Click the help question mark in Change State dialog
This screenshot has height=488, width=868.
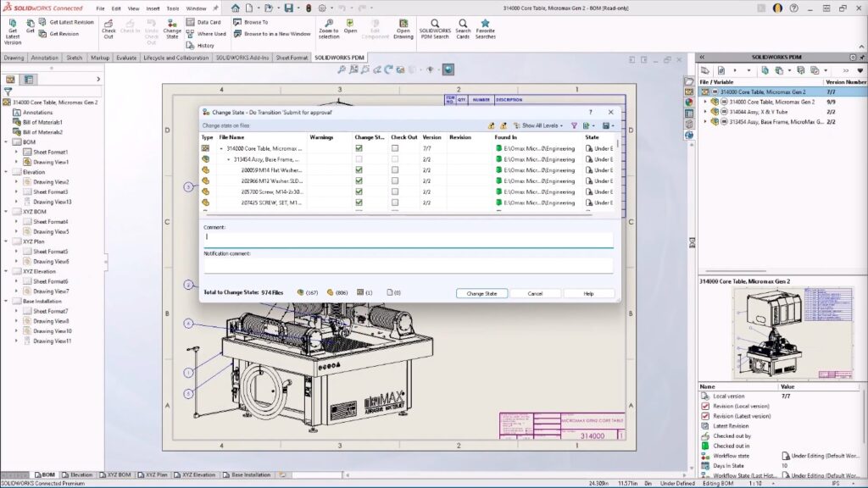[x=590, y=112]
